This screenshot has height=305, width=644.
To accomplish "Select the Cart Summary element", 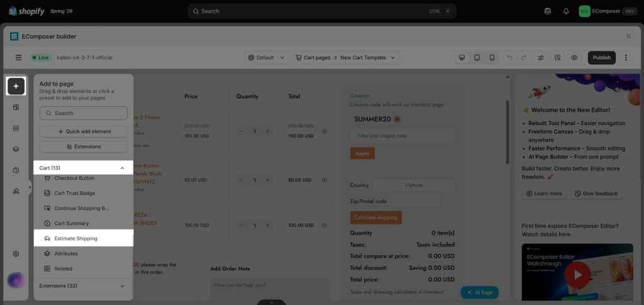I will coord(84,223).
